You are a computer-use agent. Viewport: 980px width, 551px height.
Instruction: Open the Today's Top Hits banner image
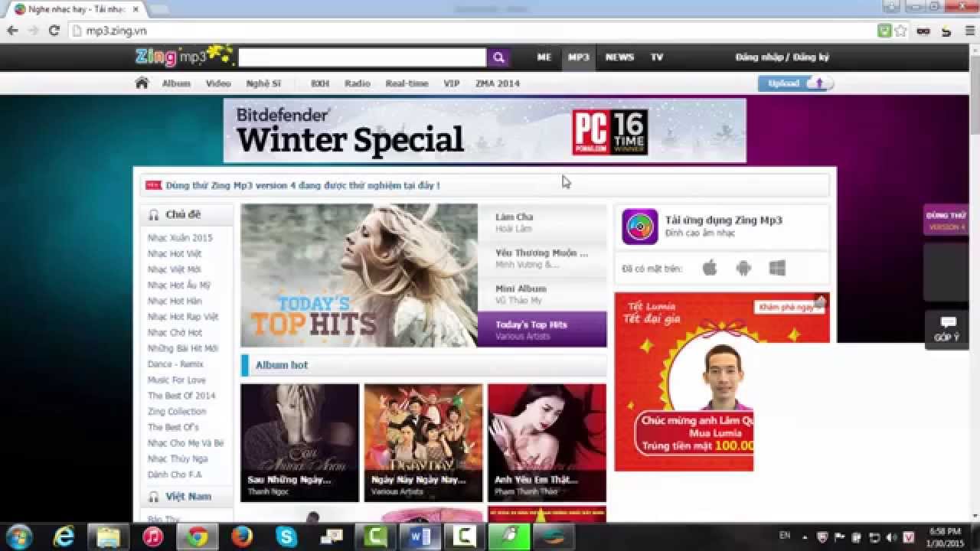(359, 275)
